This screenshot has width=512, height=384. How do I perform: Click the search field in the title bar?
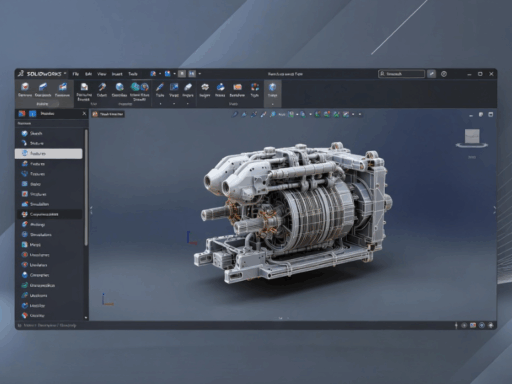click(x=401, y=74)
